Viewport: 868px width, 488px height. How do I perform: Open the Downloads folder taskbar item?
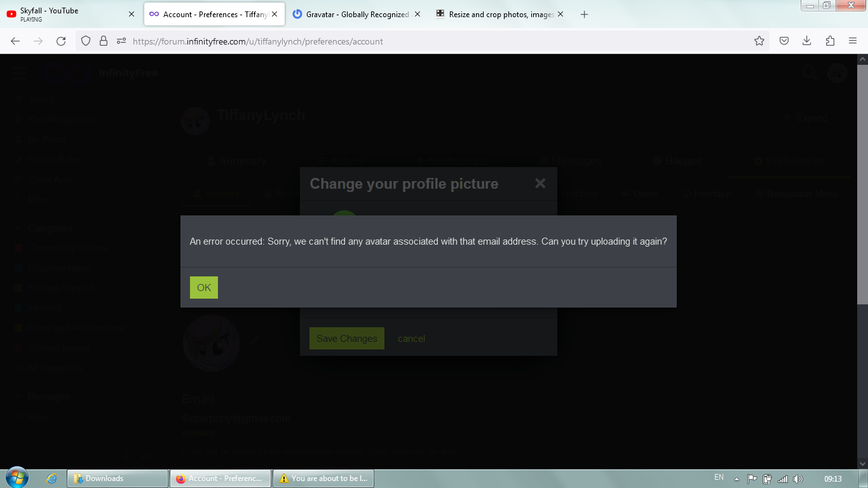pos(117,478)
